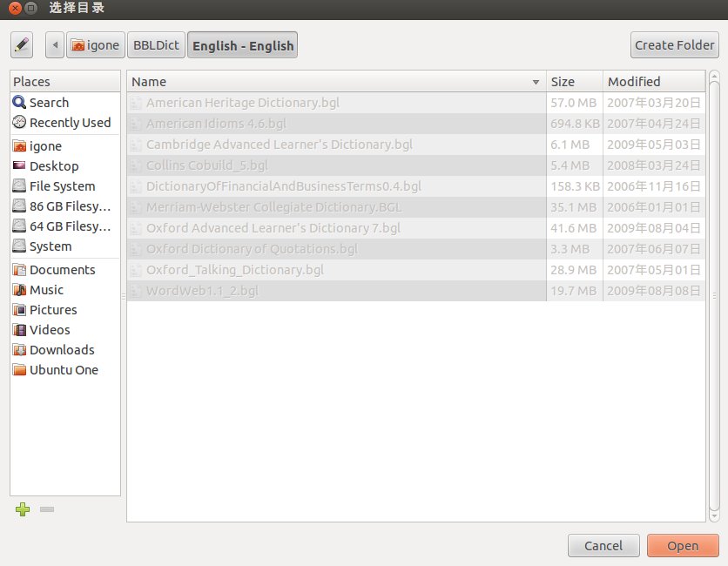The width and height of the screenshot is (728, 566).
Task: Open the Videos bookmark
Action: (x=65, y=330)
